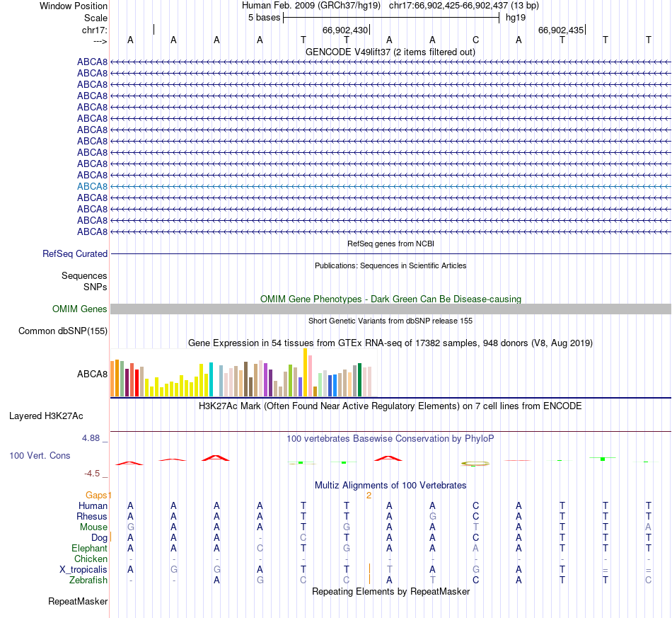Click the orange 2 in Gaps row
The width and height of the screenshot is (672, 618).
[x=369, y=496]
